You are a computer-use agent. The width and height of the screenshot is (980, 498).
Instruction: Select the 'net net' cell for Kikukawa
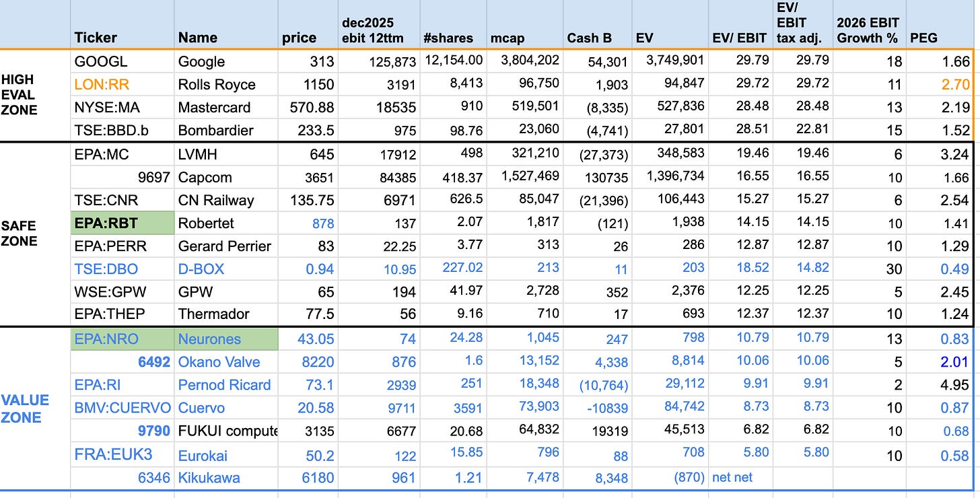click(740, 477)
